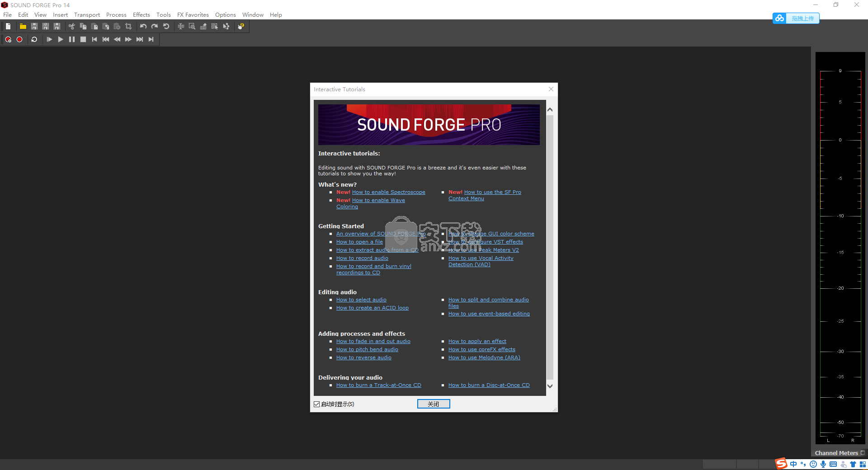Image resolution: width=868 pixels, height=470 pixels.
Task: Open the Options menu
Action: click(226, 15)
